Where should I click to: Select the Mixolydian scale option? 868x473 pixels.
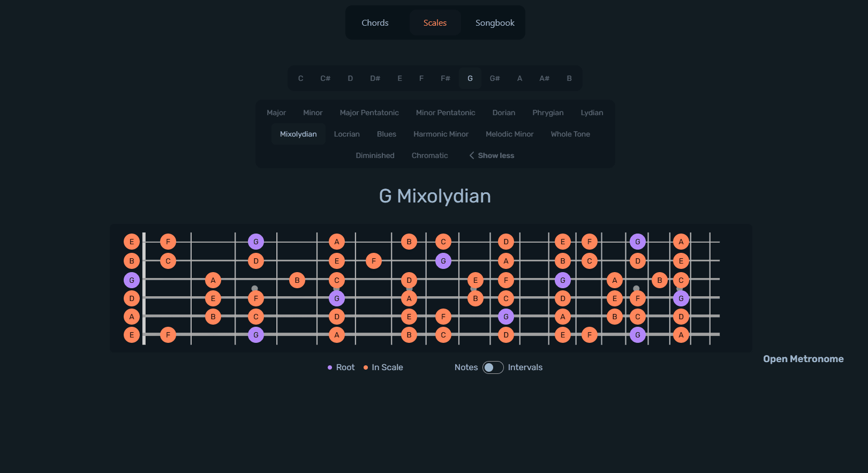coord(298,134)
